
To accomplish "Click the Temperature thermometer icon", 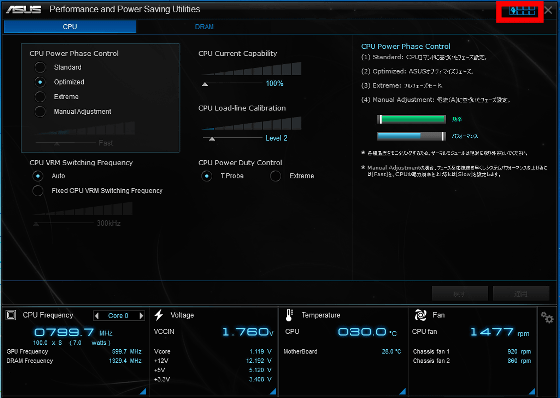I will [x=289, y=315].
